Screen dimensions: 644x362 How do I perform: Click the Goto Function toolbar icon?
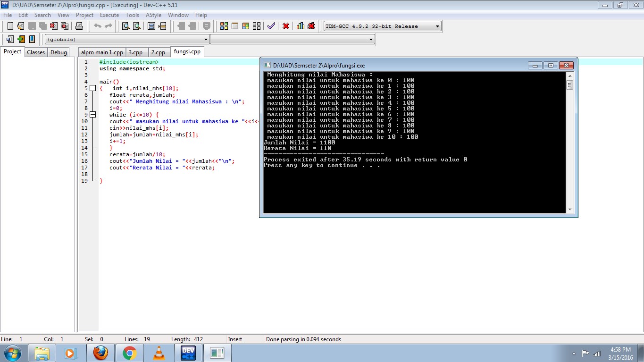[151, 26]
